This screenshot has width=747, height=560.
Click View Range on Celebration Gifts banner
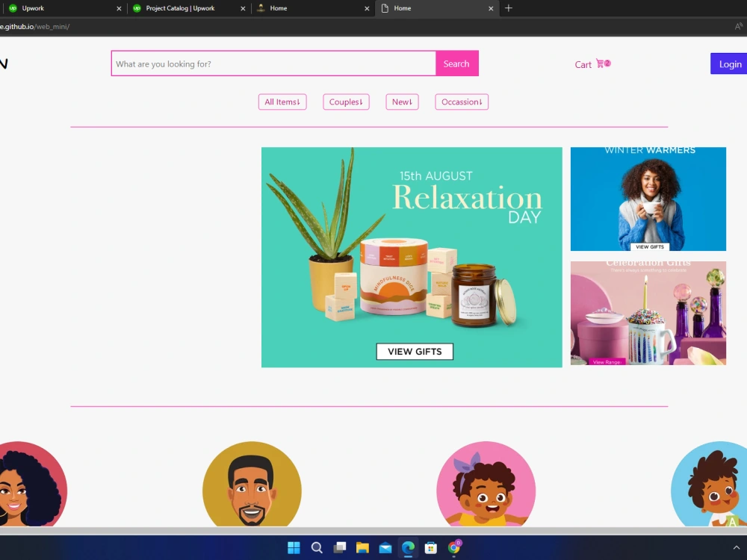(x=607, y=362)
